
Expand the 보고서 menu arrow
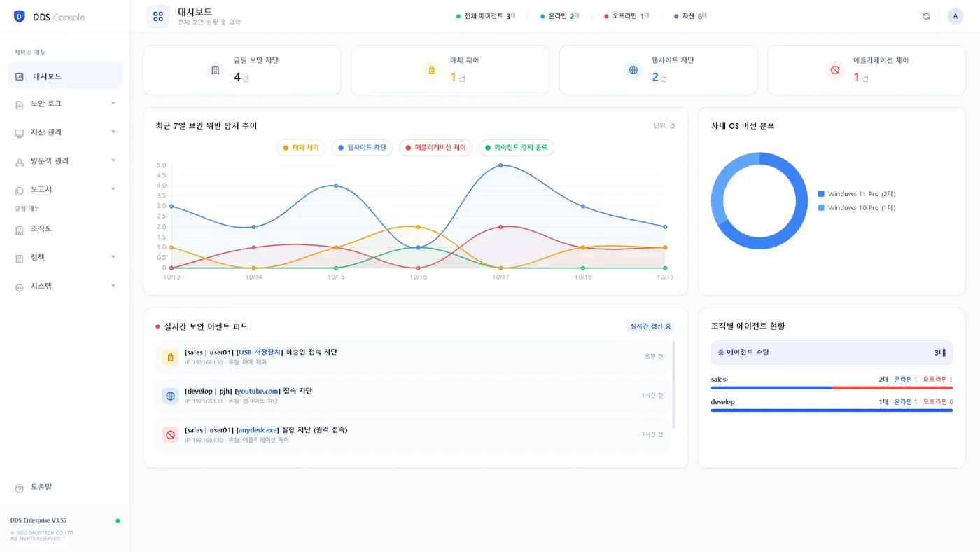[x=113, y=189]
